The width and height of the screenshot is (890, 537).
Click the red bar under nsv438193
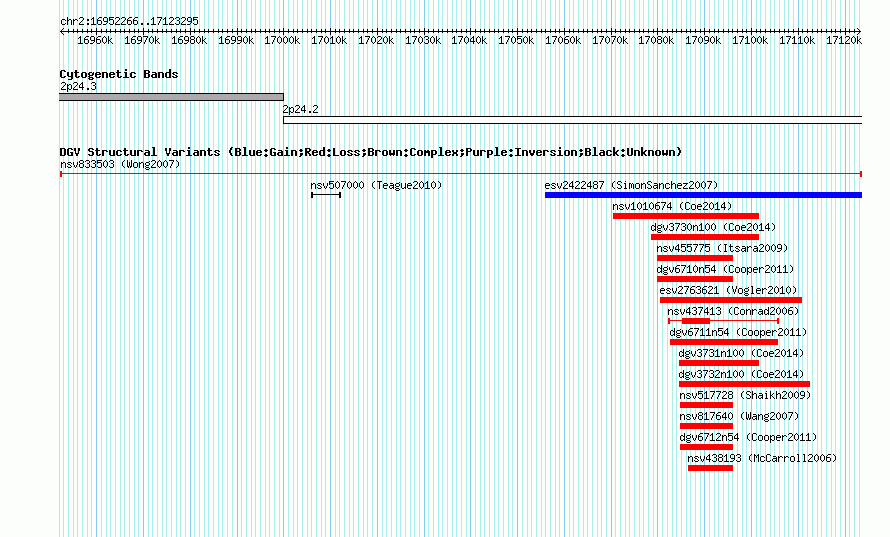(711, 468)
